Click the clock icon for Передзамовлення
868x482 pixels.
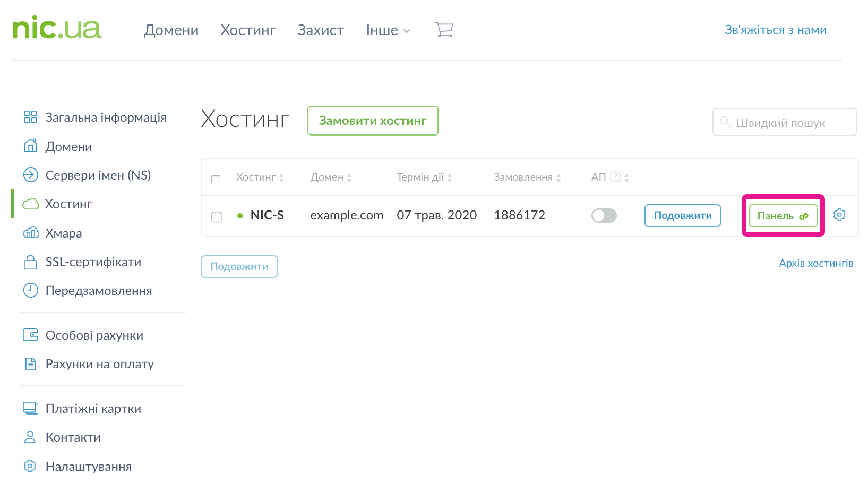tap(31, 290)
